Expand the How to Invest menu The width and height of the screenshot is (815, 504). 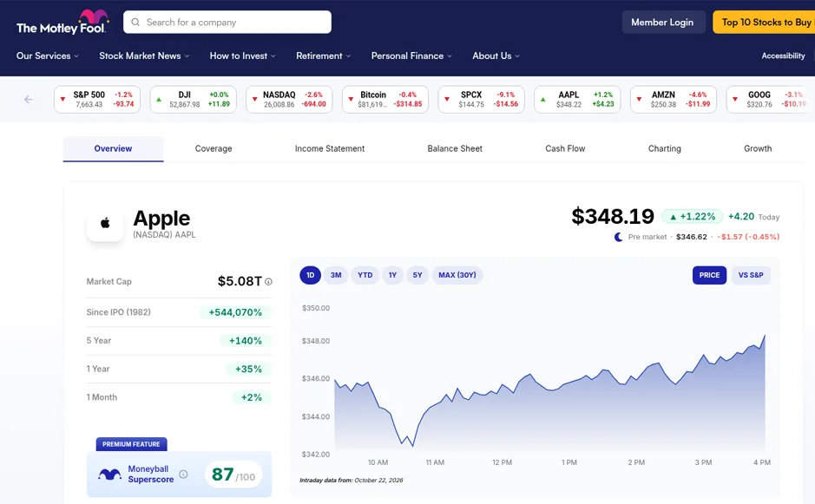tap(242, 56)
